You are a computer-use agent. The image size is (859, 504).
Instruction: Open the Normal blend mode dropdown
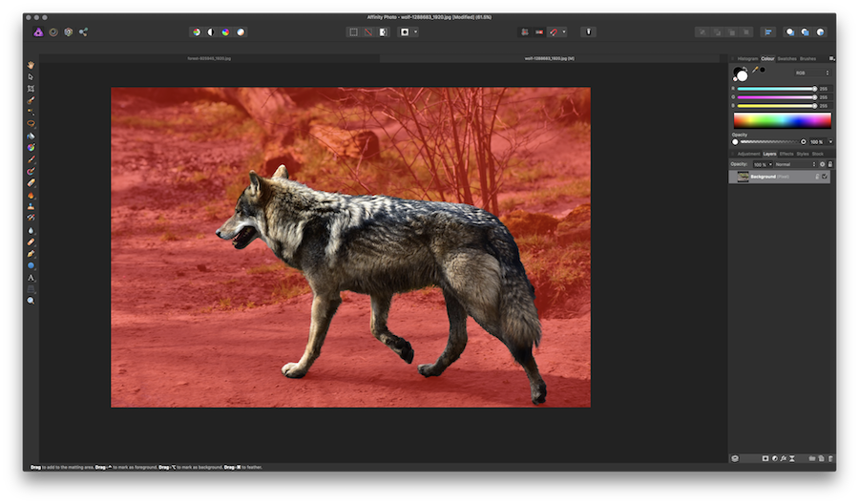(794, 164)
